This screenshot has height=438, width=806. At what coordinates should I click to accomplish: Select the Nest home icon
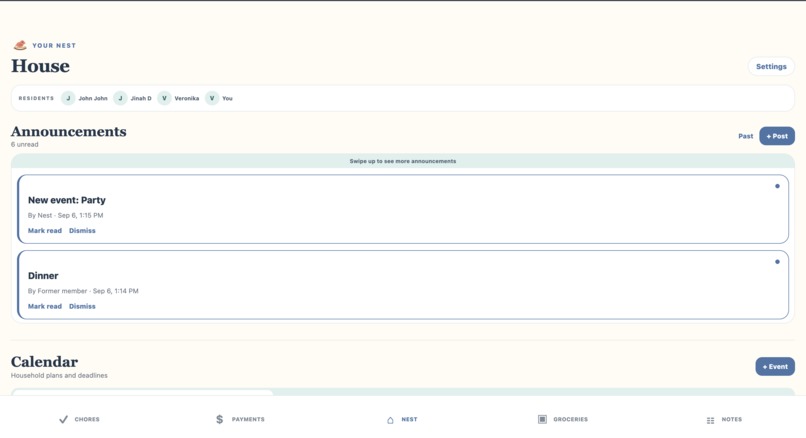pos(390,420)
